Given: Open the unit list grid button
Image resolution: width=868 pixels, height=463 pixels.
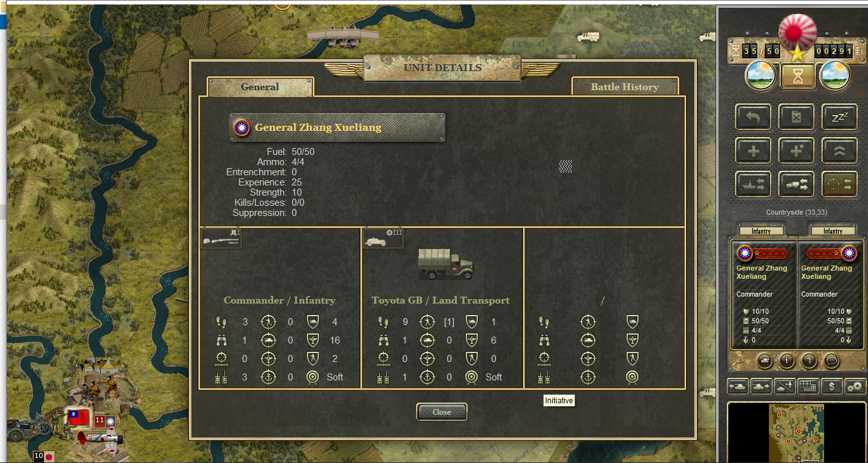Looking at the screenshot, I should click(x=808, y=386).
